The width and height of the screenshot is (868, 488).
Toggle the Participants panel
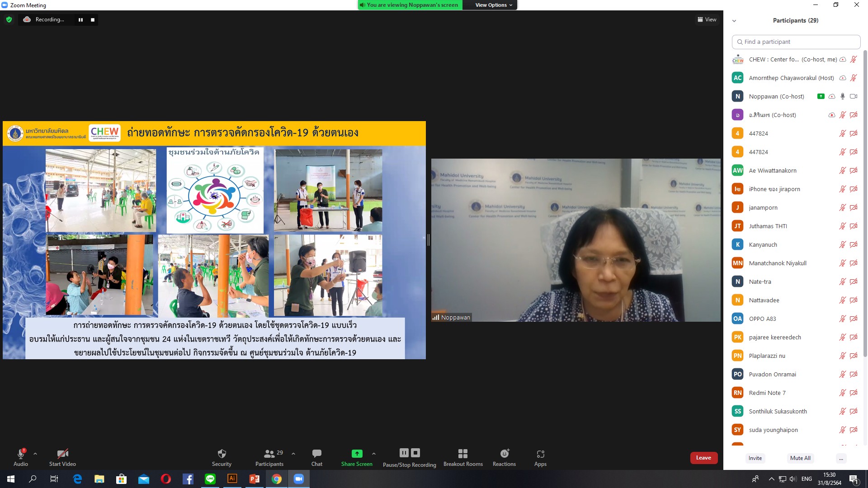click(x=269, y=457)
